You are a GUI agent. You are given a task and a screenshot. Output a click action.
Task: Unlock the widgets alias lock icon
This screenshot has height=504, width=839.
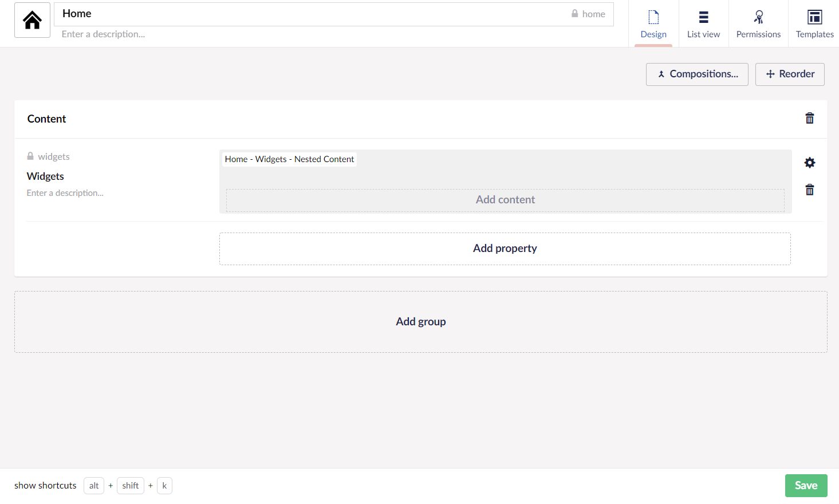pos(30,156)
